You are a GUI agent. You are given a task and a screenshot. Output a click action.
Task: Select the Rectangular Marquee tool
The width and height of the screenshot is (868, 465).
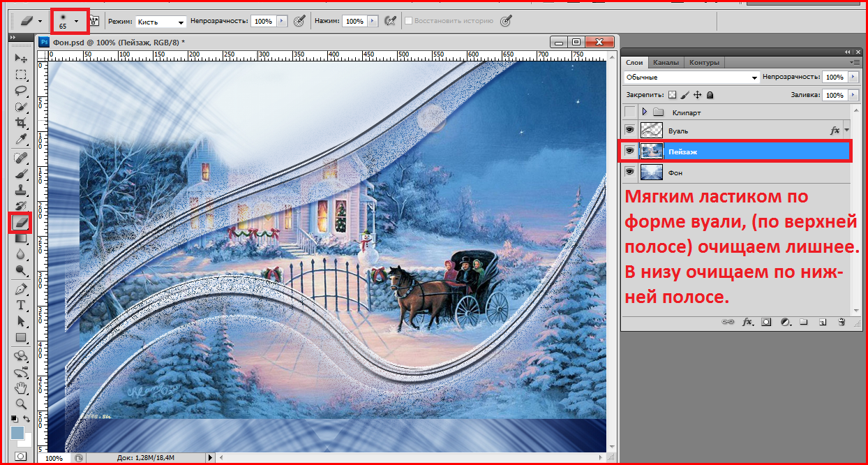click(21, 75)
